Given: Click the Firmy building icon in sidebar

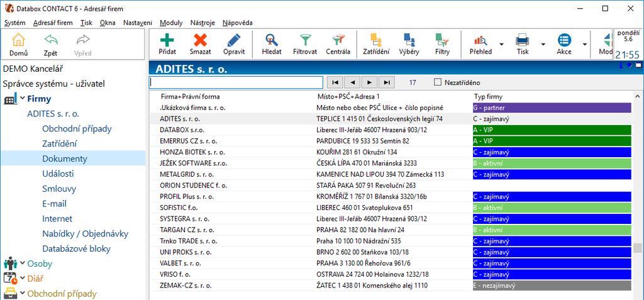Looking at the screenshot, I should click(x=11, y=99).
